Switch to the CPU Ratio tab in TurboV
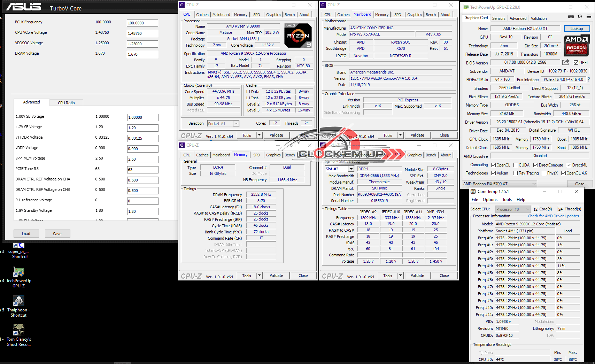The image size is (595, 364). coord(66,103)
